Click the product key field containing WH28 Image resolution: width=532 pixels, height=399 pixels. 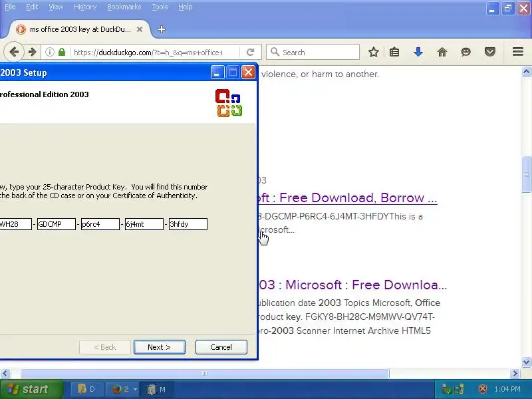pos(15,224)
